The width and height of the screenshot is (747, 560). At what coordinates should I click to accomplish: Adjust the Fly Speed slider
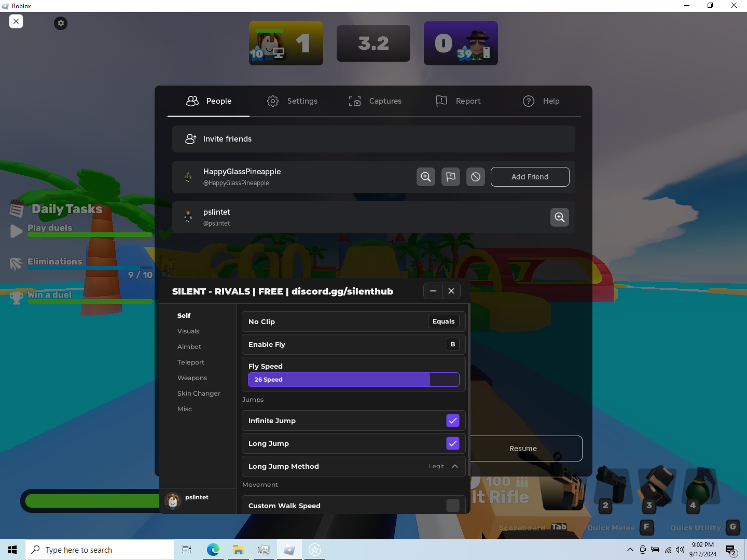[x=354, y=380]
